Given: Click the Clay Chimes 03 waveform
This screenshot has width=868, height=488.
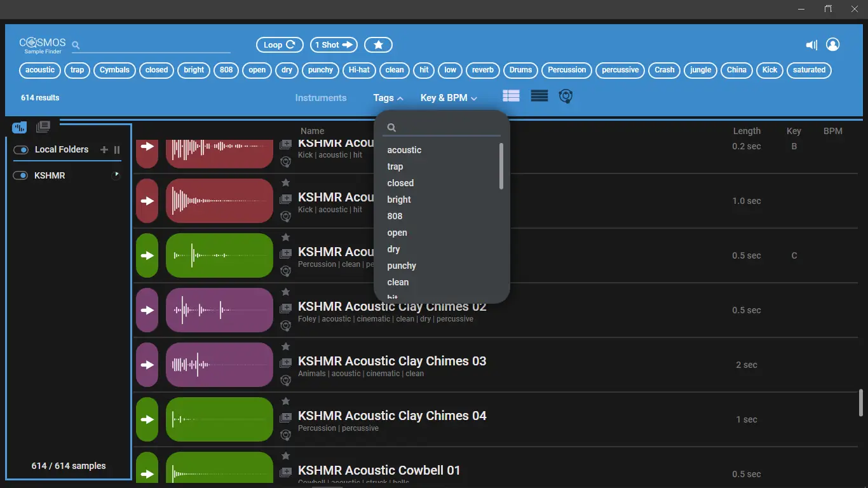Looking at the screenshot, I should coord(219,365).
